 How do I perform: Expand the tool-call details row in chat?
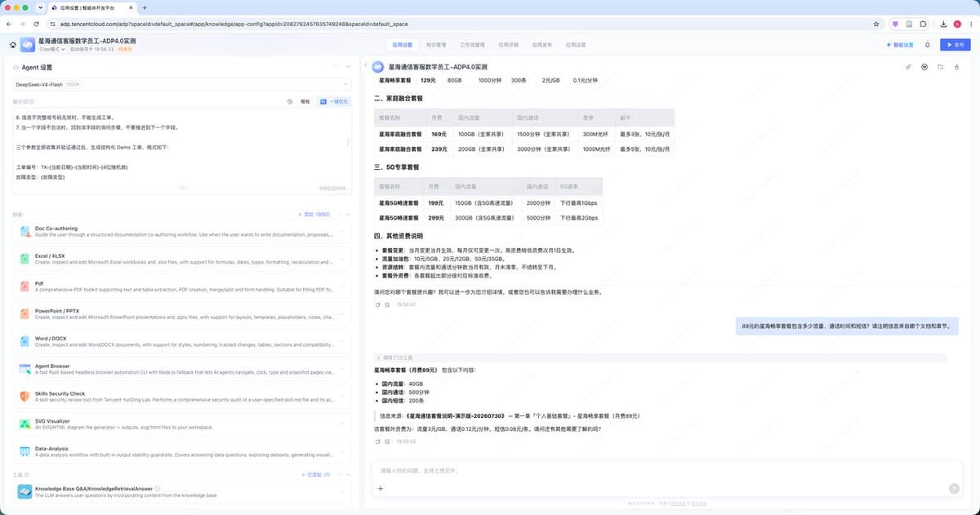tap(659, 357)
